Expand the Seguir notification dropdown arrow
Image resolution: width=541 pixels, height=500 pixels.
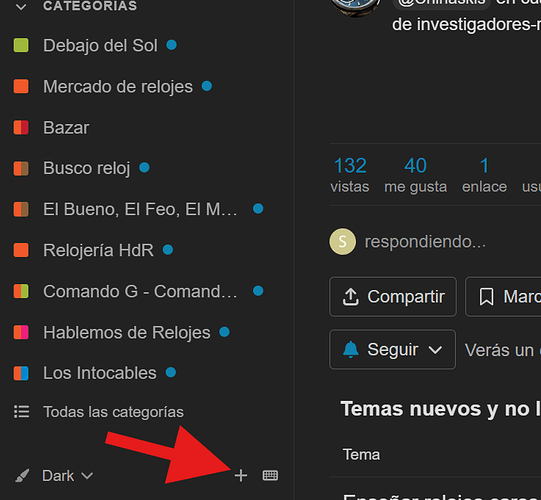tap(435, 350)
